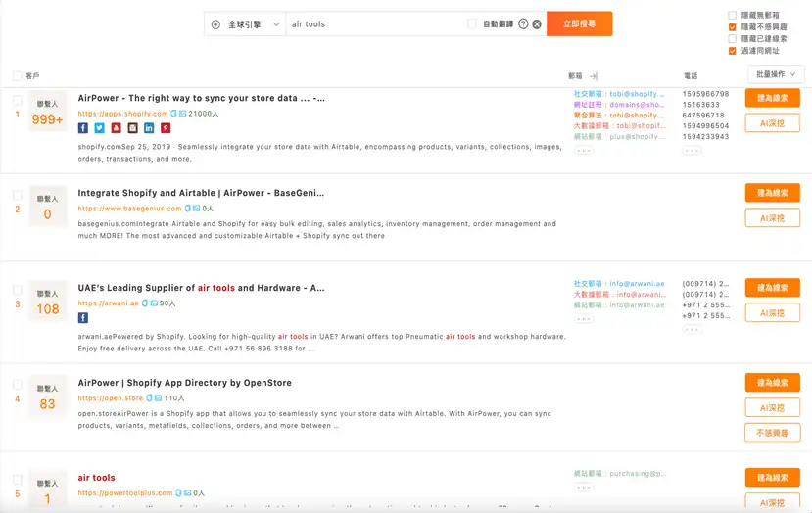This screenshot has width=812, height=513.
Task: Click the picture icon beside powertoolplus.com
Action: (x=187, y=492)
